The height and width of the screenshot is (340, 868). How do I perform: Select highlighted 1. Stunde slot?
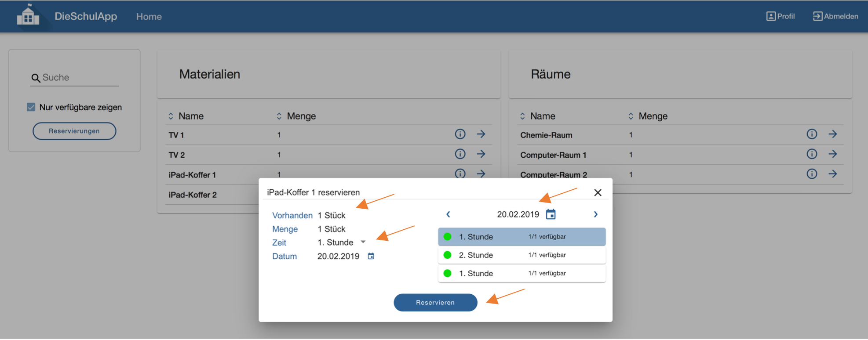pos(522,237)
